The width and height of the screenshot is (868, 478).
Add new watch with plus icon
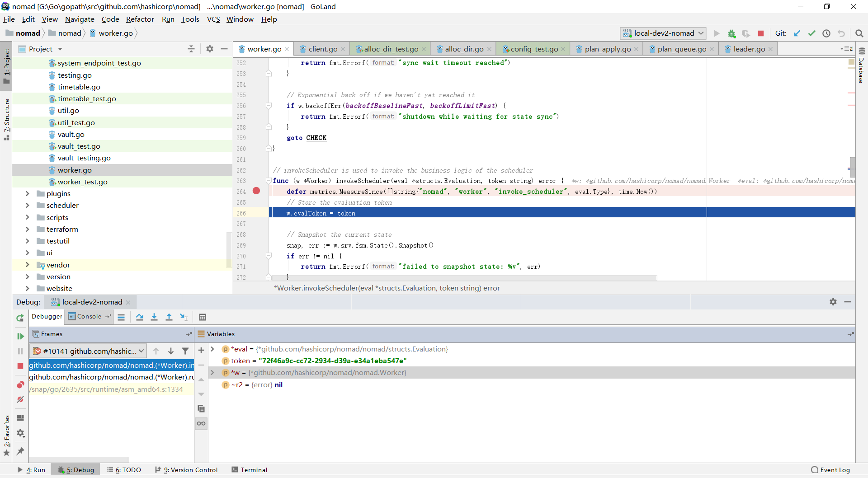pos(201,350)
